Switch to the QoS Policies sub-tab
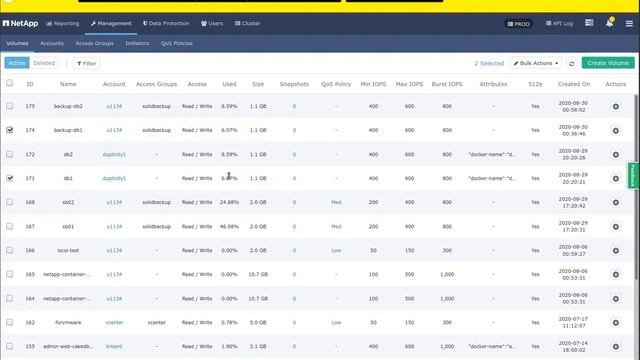The image size is (640, 360). coord(177,43)
